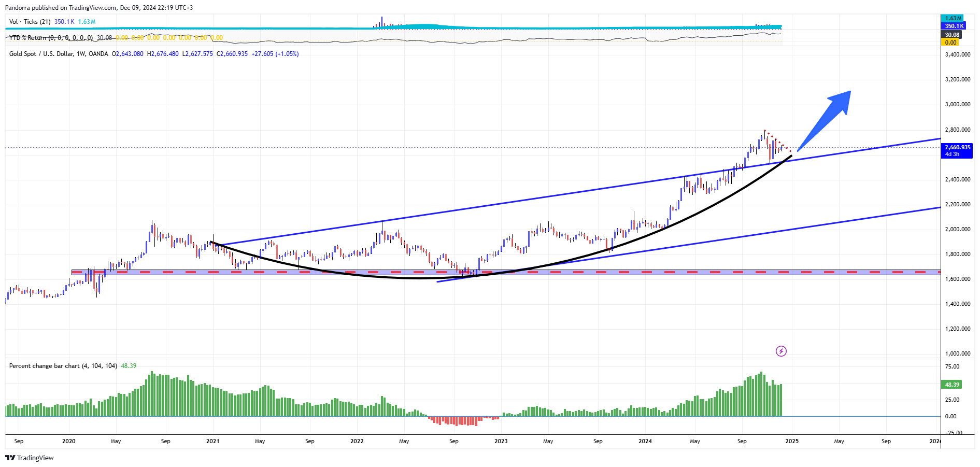Click the 48.39 value beside Percent change label

point(129,366)
